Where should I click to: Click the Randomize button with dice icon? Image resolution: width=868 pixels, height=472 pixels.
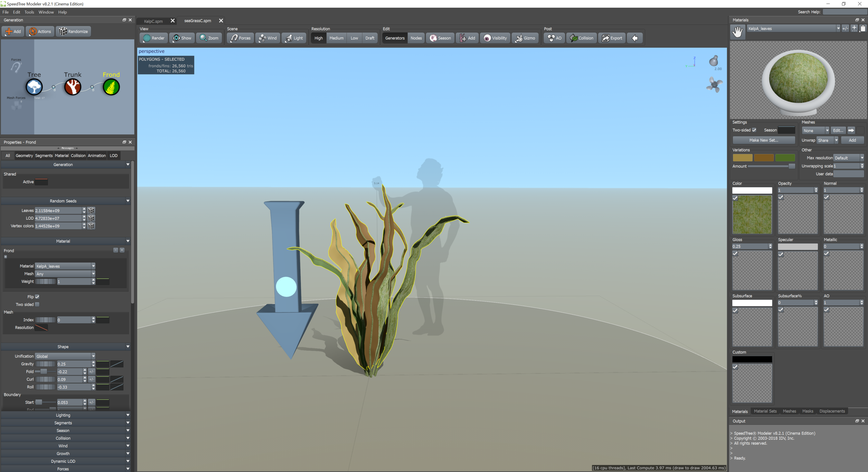pos(74,31)
